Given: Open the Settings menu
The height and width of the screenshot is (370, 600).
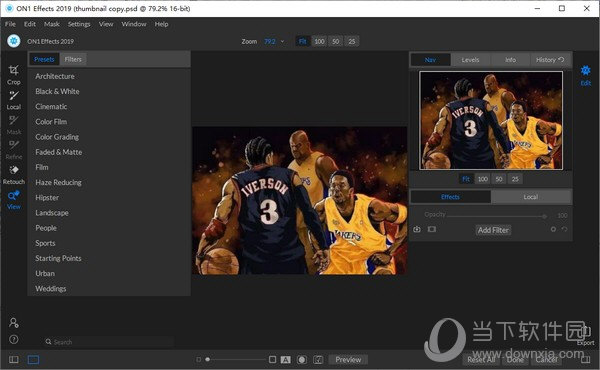Looking at the screenshot, I should point(79,24).
